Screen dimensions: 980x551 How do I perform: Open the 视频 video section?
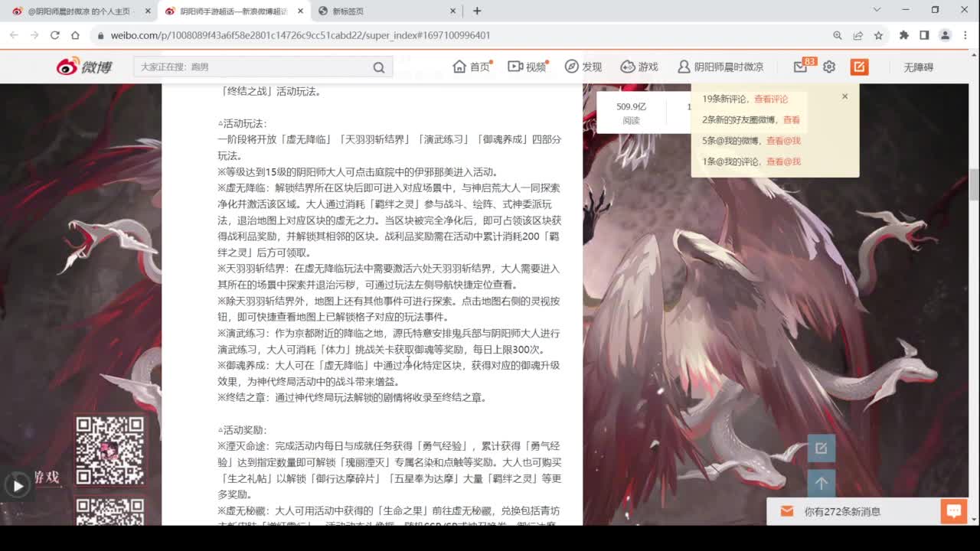pyautogui.click(x=528, y=67)
